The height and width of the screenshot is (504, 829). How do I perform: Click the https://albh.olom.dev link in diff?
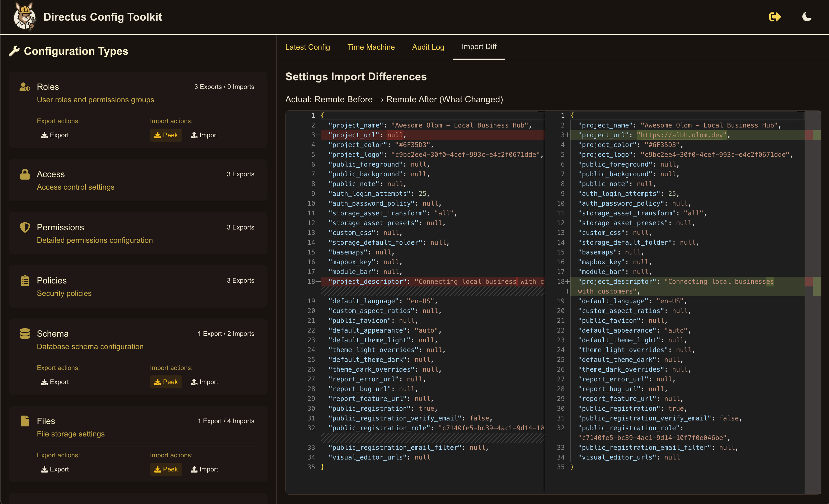pyautogui.click(x=682, y=135)
